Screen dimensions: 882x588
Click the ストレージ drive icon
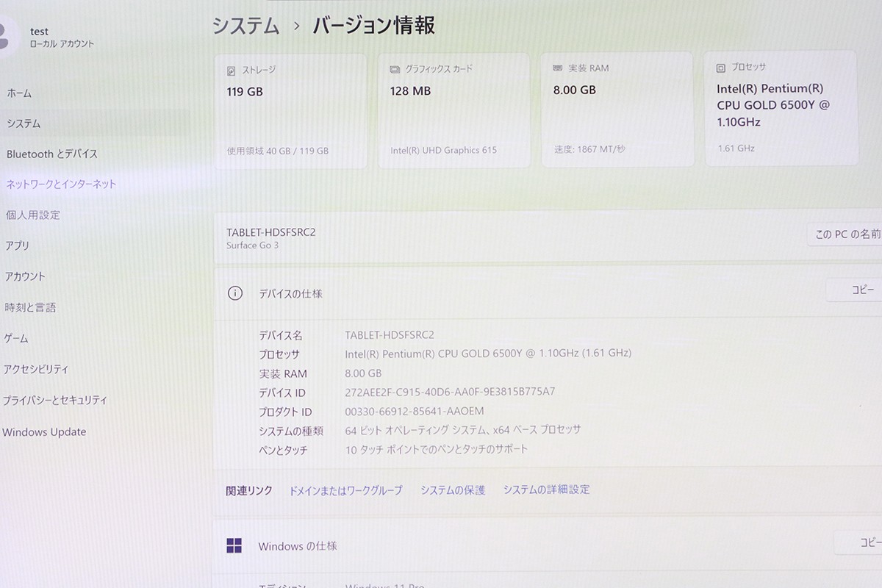[x=232, y=71]
